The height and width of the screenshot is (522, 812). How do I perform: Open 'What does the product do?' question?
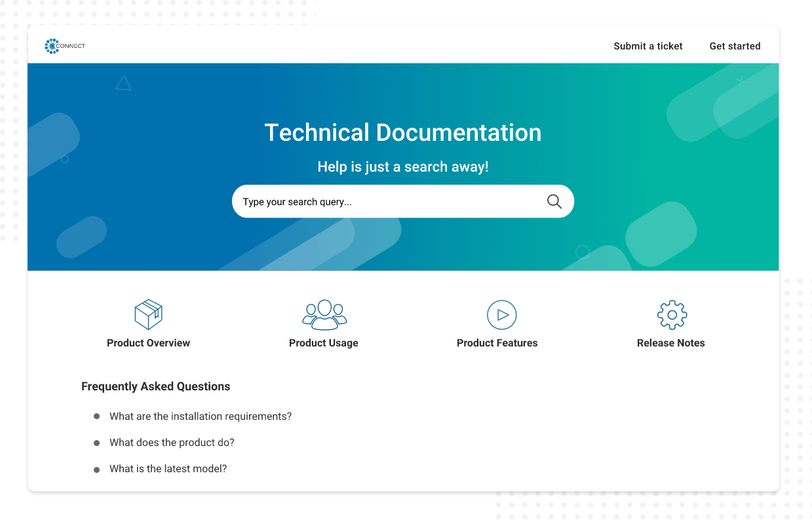click(x=172, y=443)
